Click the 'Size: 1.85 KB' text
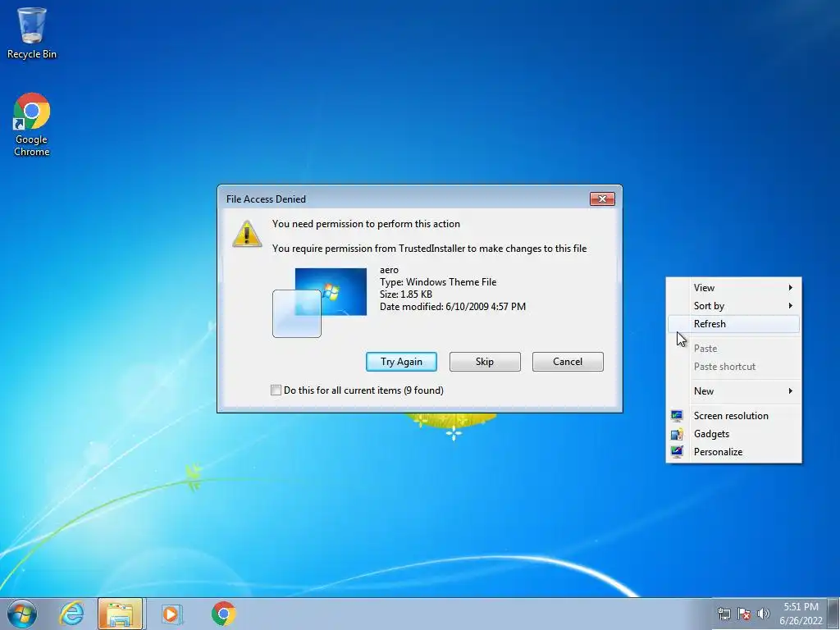Screen dimensions: 840x630 pyautogui.click(x=406, y=294)
